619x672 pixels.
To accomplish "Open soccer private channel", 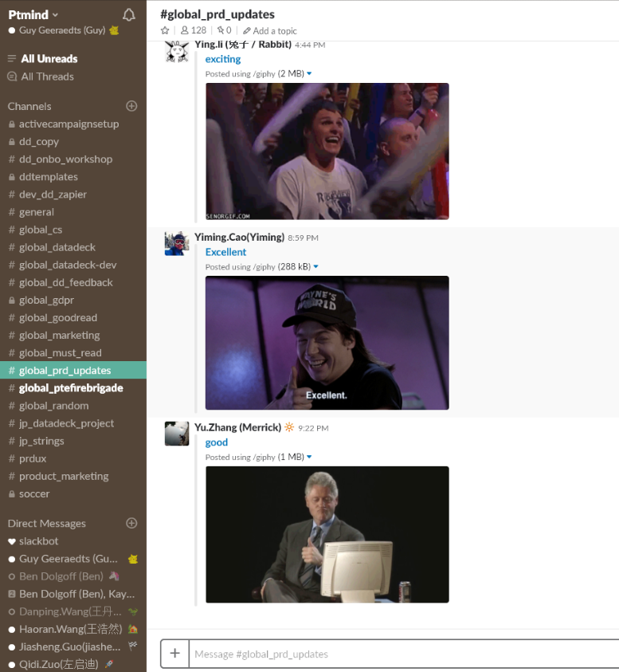I will tap(73, 493).
